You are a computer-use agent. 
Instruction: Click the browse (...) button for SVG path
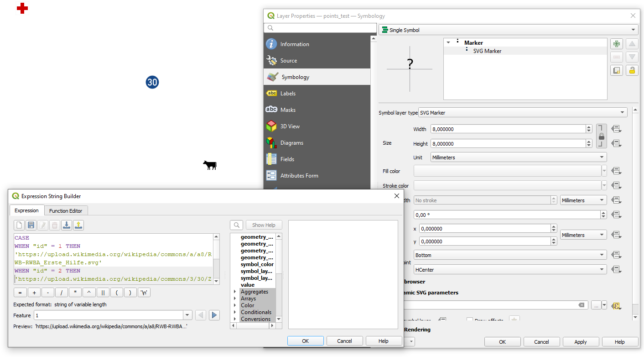click(x=596, y=305)
